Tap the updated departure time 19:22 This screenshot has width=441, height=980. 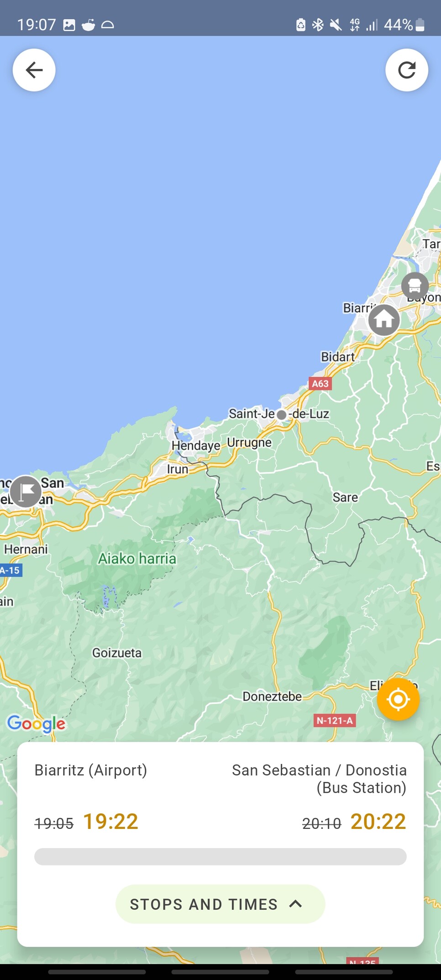tap(110, 822)
